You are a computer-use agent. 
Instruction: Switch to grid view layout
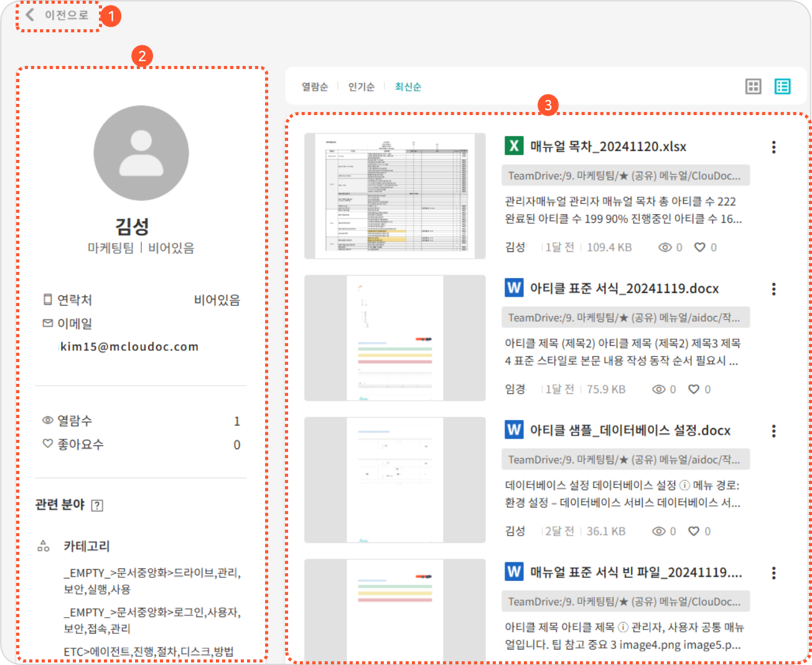click(753, 86)
